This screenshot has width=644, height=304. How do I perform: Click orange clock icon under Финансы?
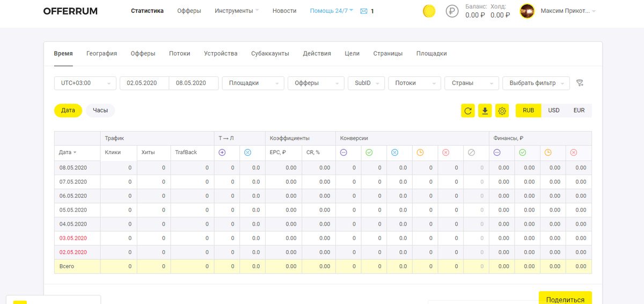tap(548, 153)
